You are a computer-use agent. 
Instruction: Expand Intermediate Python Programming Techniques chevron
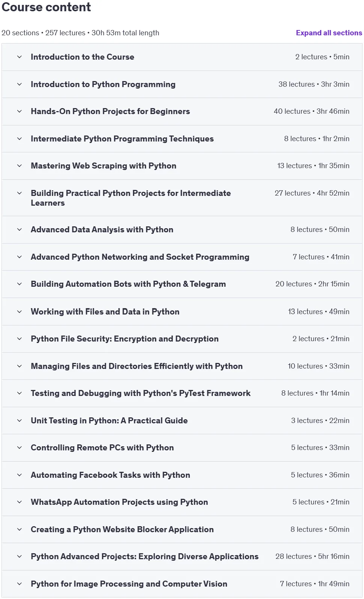point(19,139)
